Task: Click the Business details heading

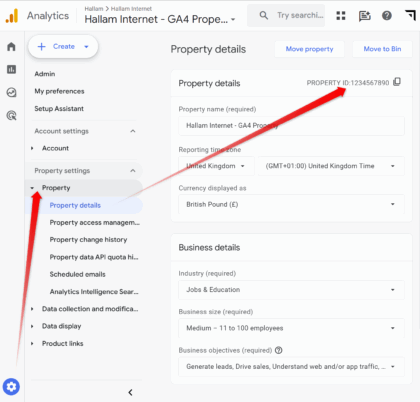Action: [x=209, y=248]
